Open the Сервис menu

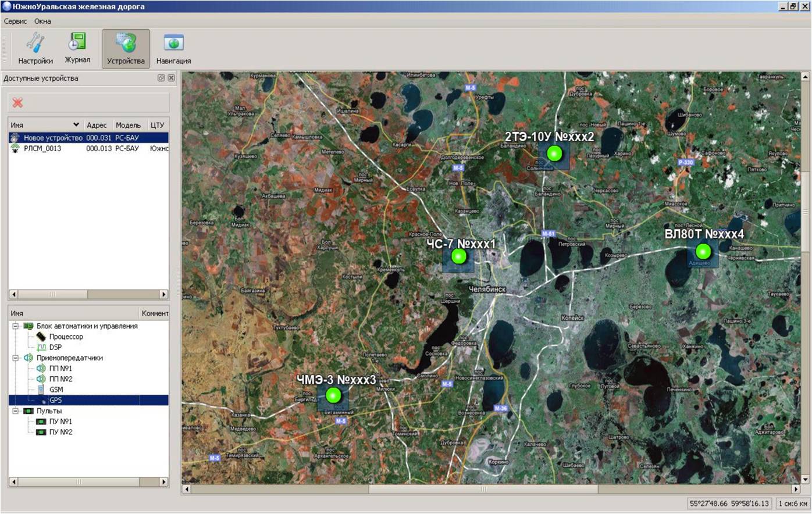16,22
